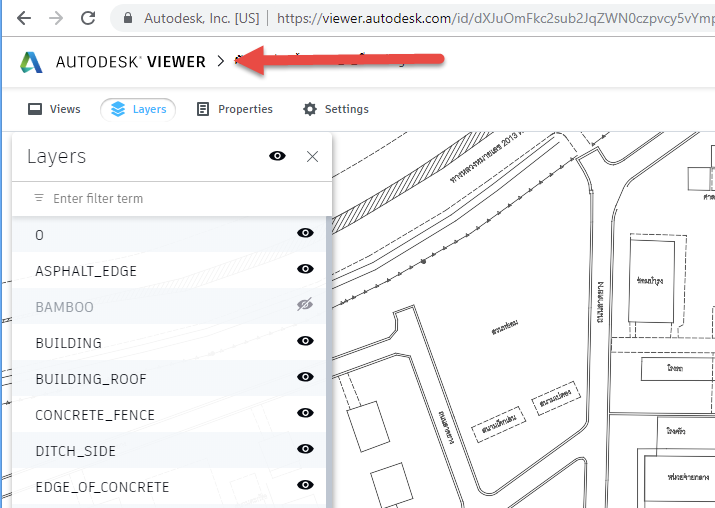
Task: Click the Layers panel heading
Action: point(57,157)
